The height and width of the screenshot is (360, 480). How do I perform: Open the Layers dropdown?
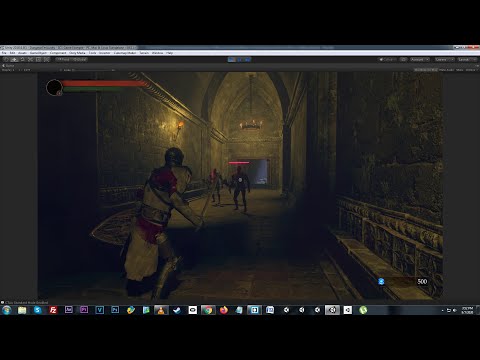tap(444, 60)
